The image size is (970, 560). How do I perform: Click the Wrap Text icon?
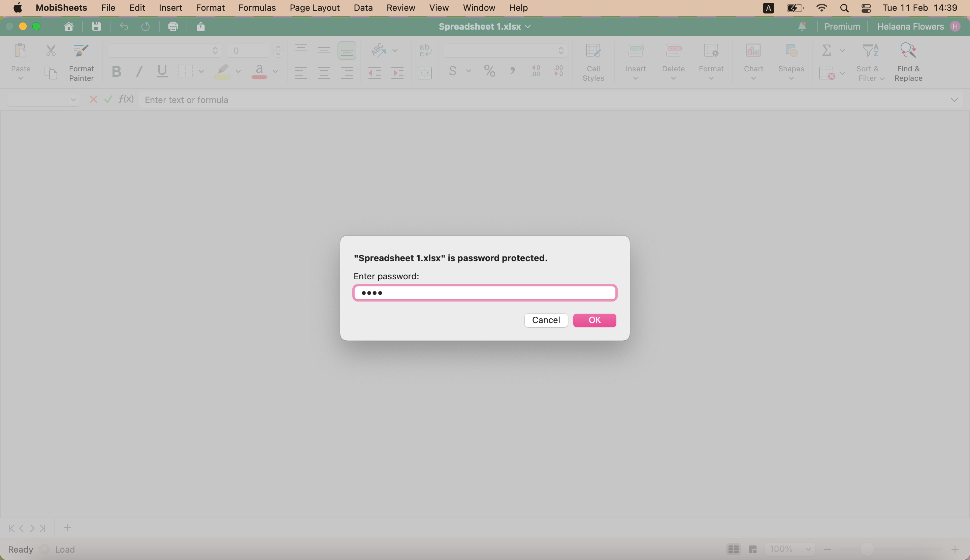click(x=425, y=50)
